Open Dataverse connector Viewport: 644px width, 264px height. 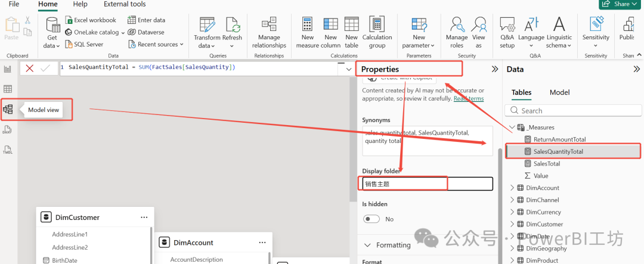146,32
